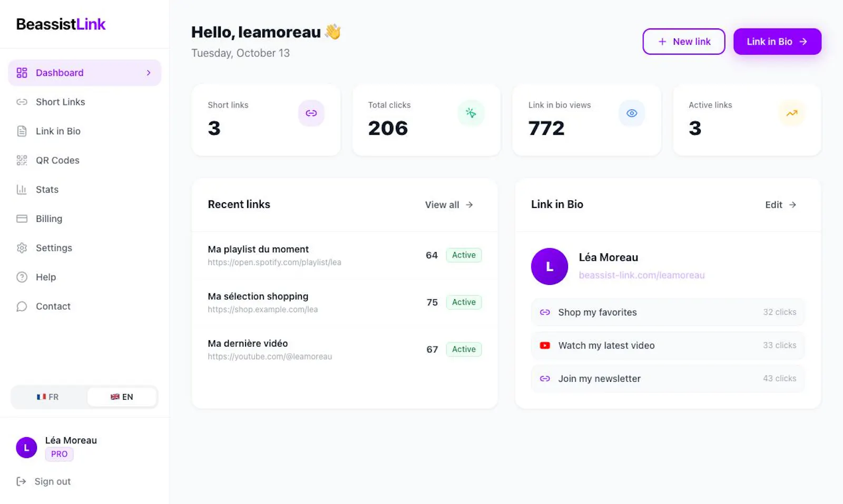Click the Link in bio views eye icon
Screen dimensions: 843x504
632,113
